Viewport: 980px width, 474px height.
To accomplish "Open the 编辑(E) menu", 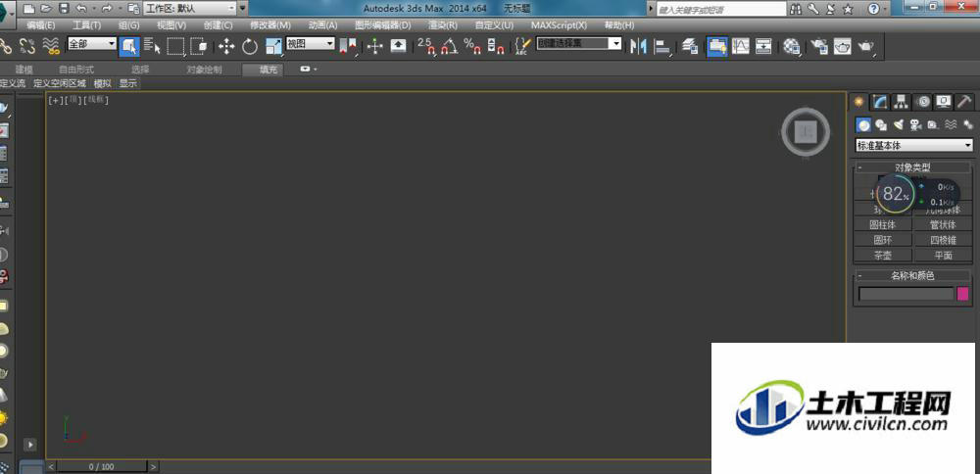I will (x=40, y=25).
